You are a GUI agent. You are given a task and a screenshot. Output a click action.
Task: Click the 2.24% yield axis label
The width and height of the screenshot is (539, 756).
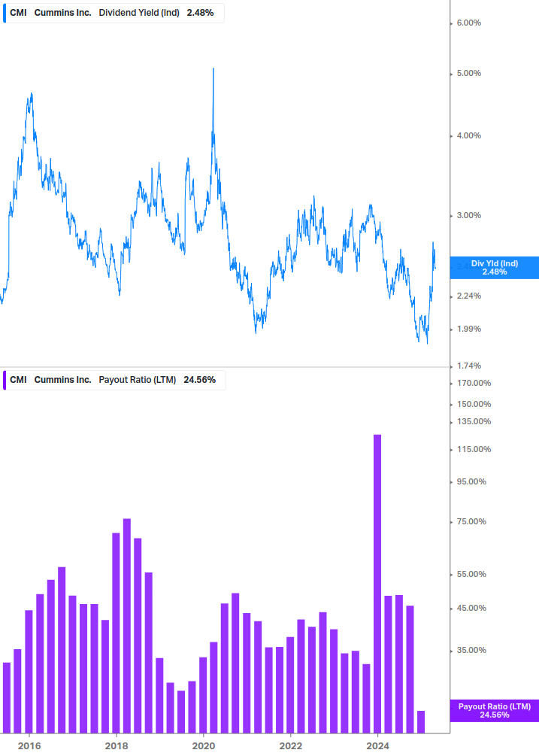[x=469, y=296]
